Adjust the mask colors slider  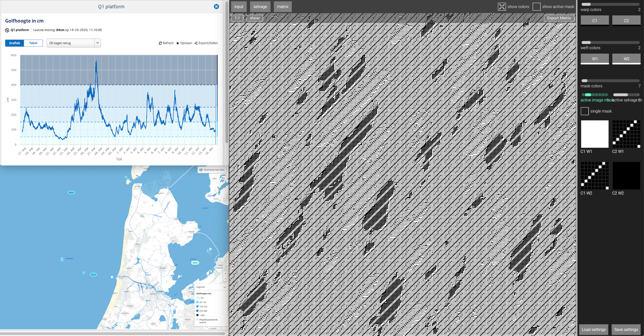point(610,81)
